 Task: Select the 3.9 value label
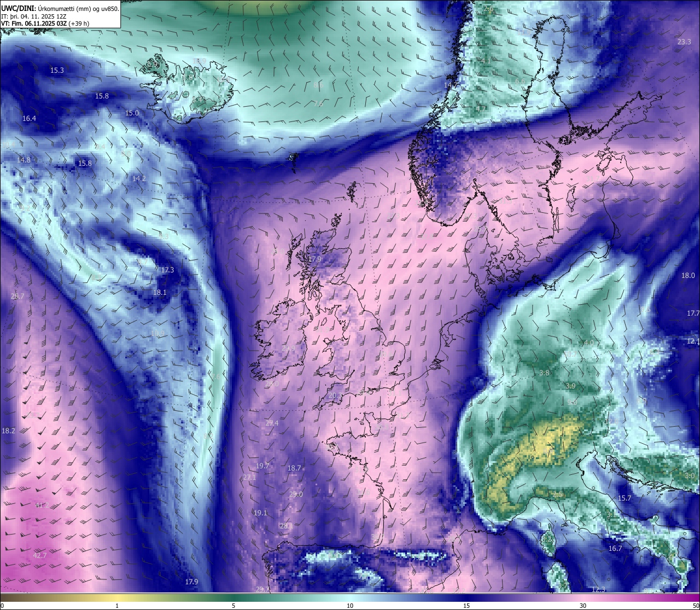[x=570, y=386]
